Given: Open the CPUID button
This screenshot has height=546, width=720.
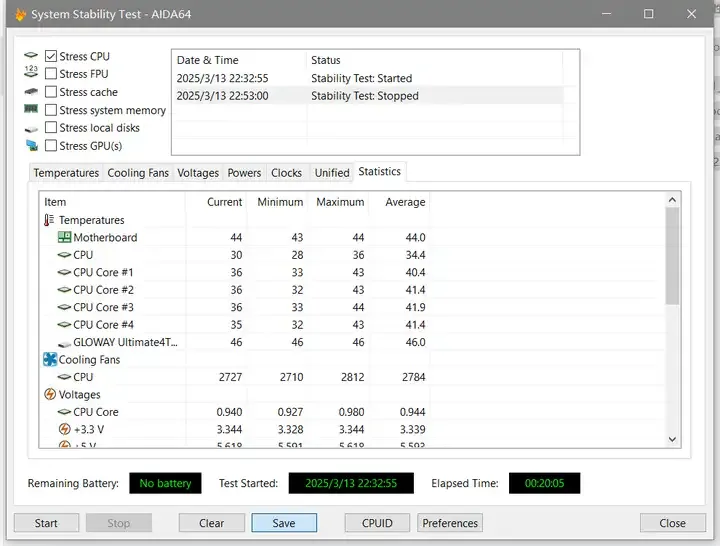Looking at the screenshot, I should (377, 523).
